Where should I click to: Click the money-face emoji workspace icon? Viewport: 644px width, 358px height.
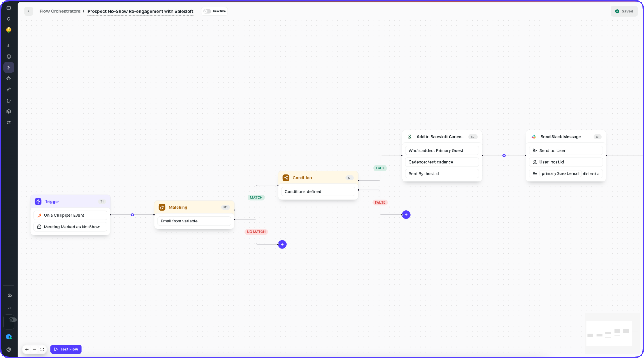(9, 30)
